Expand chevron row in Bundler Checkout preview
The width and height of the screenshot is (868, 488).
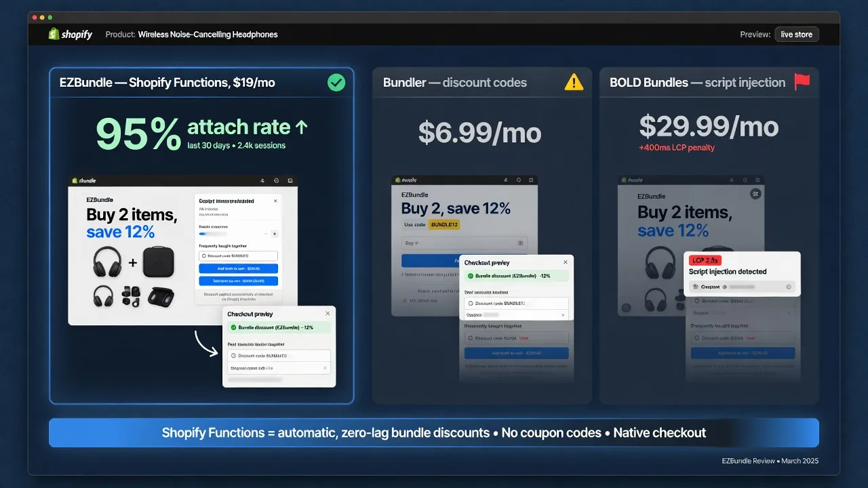(516, 314)
